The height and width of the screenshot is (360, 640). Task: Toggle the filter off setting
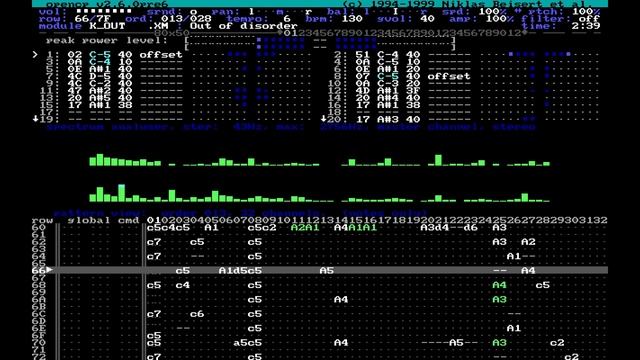(x=590, y=19)
